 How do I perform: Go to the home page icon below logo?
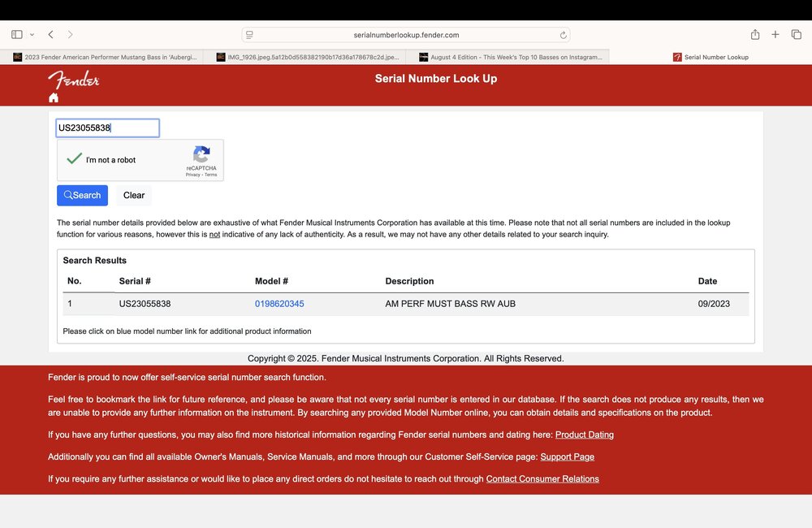pos(54,98)
